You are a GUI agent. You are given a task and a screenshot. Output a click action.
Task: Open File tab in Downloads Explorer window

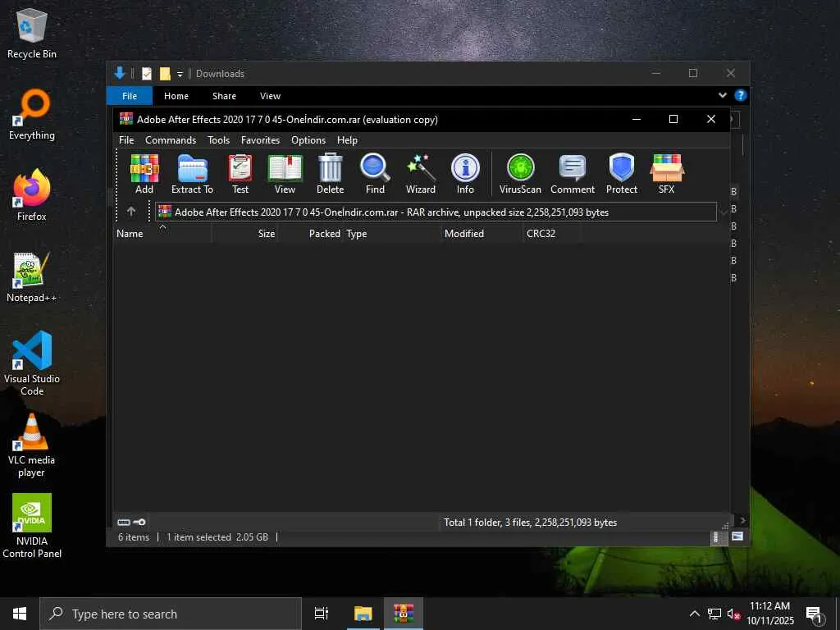coord(130,96)
